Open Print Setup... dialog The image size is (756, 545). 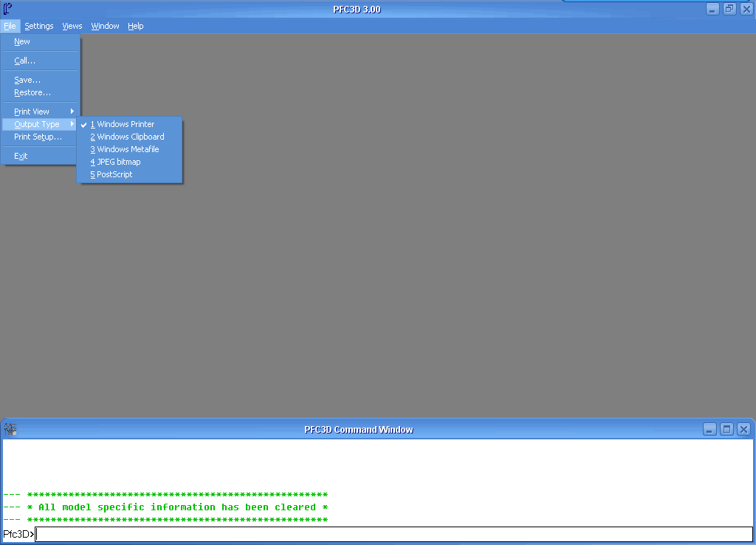pos(40,137)
